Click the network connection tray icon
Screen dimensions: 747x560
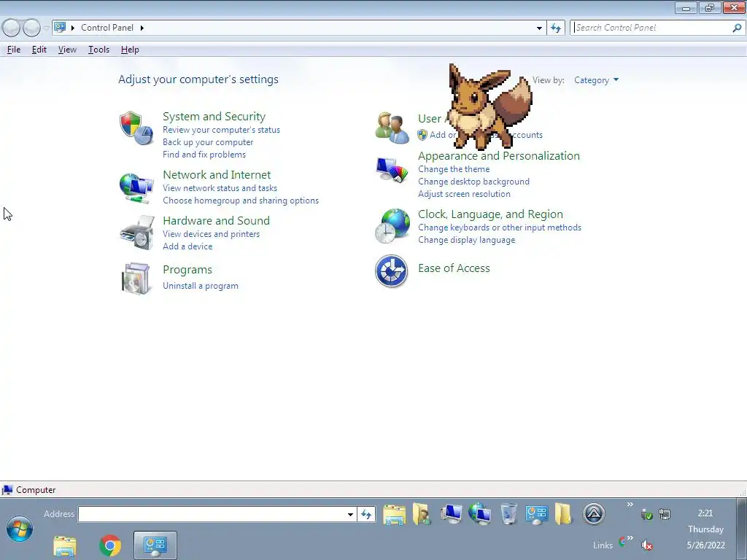pyautogui.click(x=665, y=514)
